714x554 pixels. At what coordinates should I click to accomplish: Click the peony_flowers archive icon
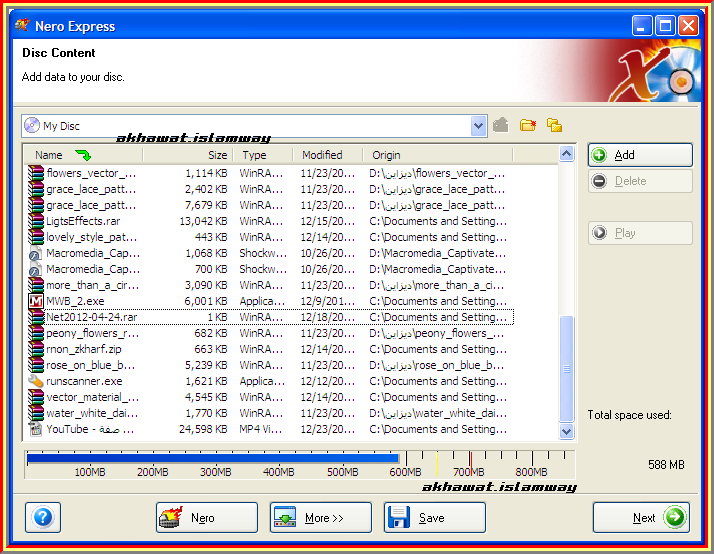pos(36,333)
